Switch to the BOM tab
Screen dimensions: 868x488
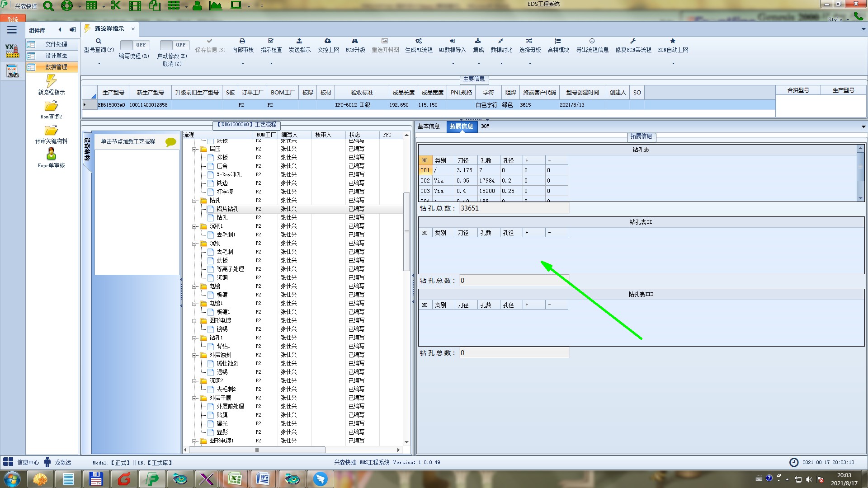[485, 127]
